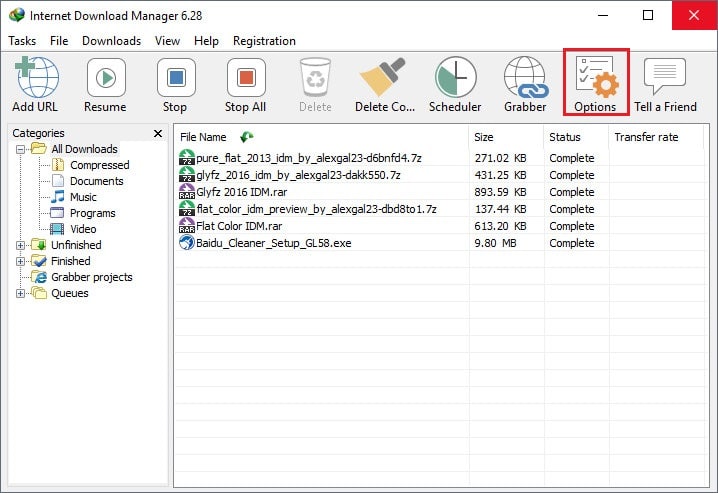The height and width of the screenshot is (493, 718).
Task: Select file name pure_flat_2013_idm_by_alexgal23-d6bnfd4.7z
Action: point(309,158)
